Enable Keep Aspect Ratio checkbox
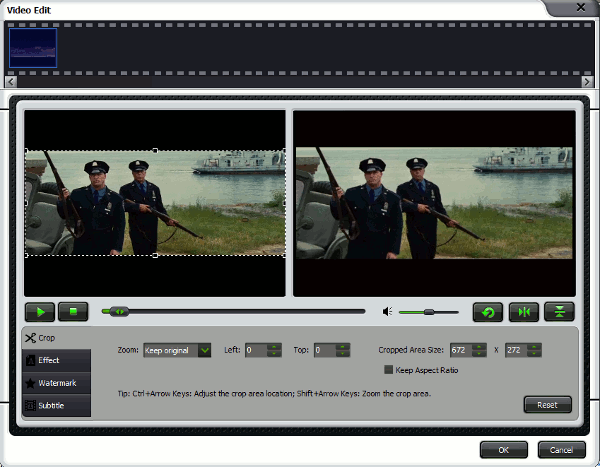 388,370
